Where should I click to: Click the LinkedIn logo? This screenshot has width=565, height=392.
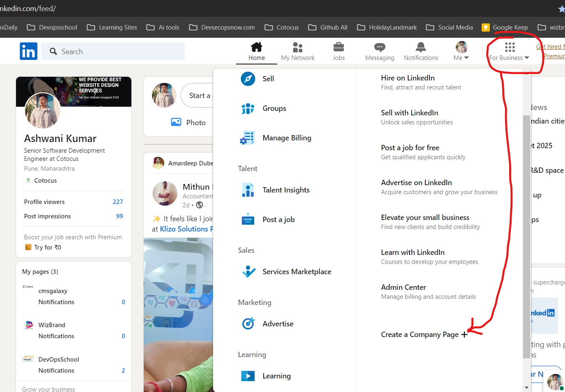pos(28,50)
